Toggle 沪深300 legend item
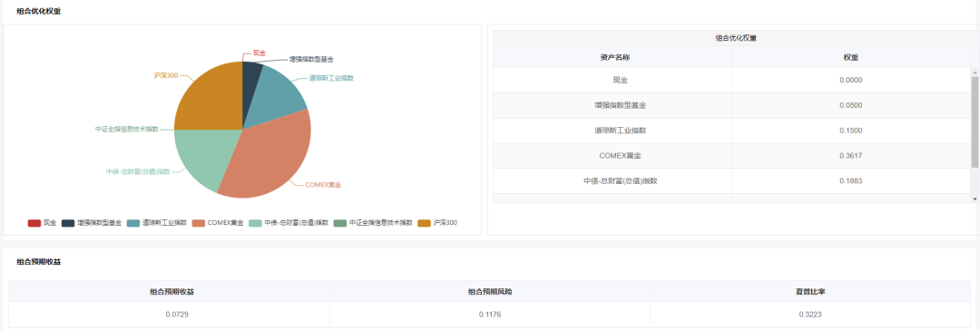 pyautogui.click(x=437, y=222)
